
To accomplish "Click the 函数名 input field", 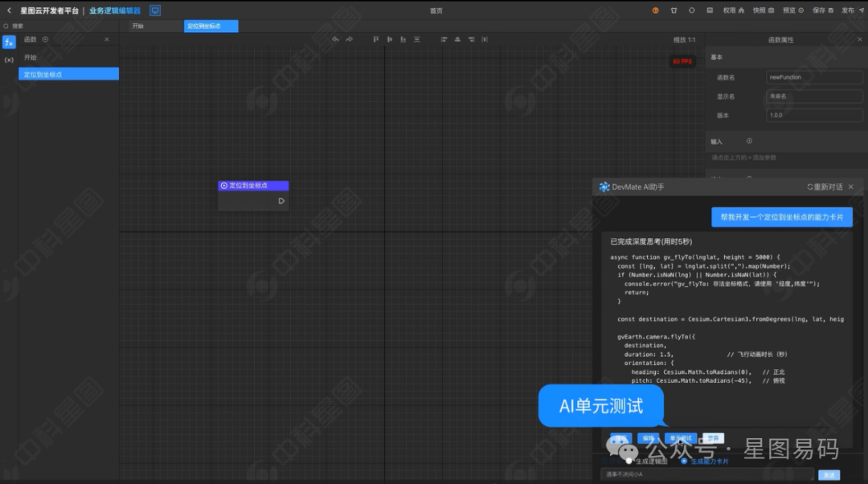I will (813, 77).
